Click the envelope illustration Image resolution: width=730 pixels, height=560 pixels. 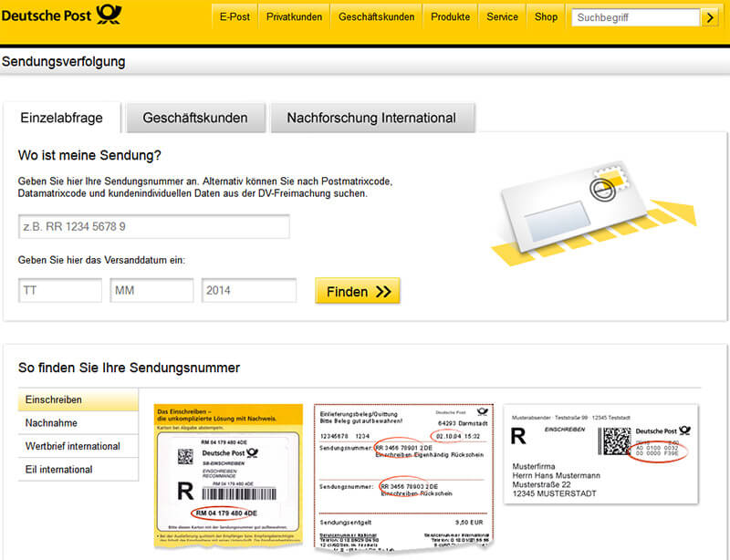(x=594, y=214)
